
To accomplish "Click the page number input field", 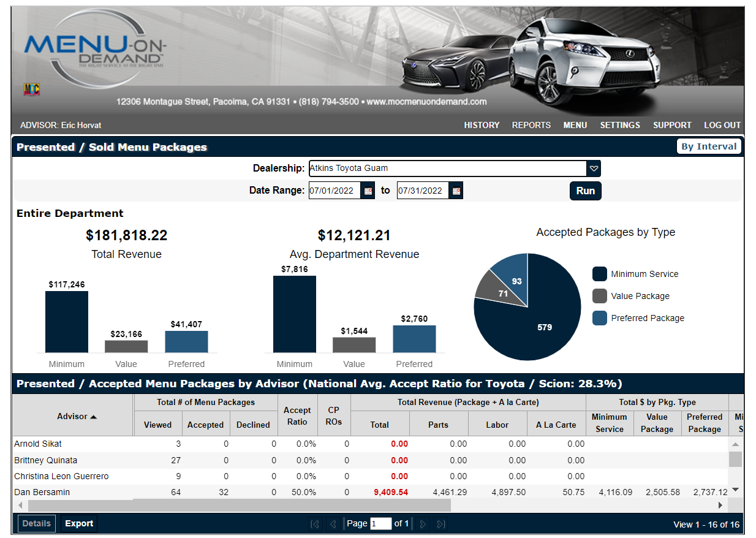I will tap(380, 523).
